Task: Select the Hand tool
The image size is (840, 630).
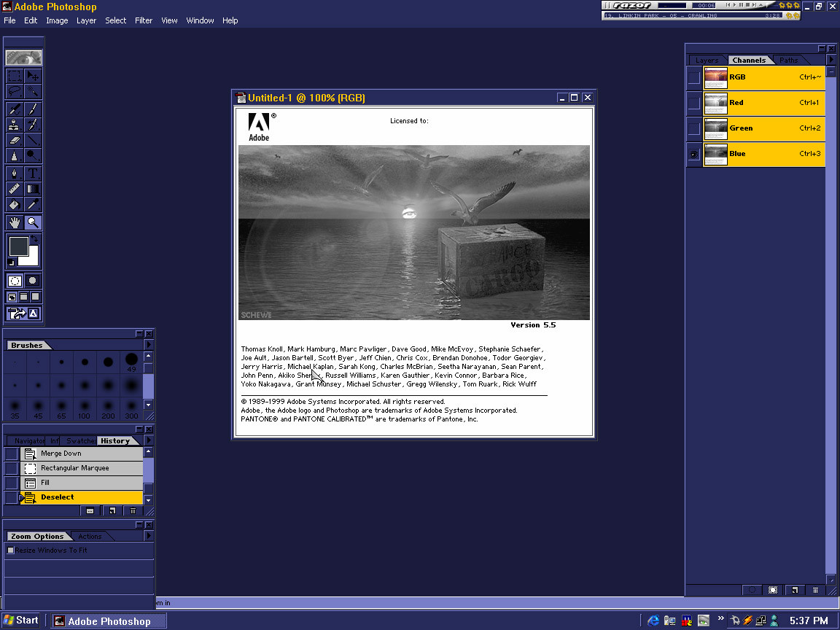Action: [x=15, y=222]
